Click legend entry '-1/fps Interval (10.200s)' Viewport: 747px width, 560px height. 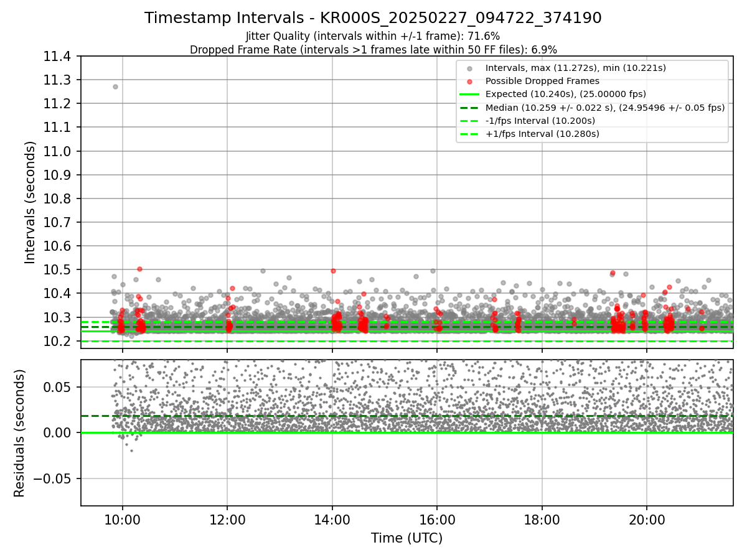point(540,120)
